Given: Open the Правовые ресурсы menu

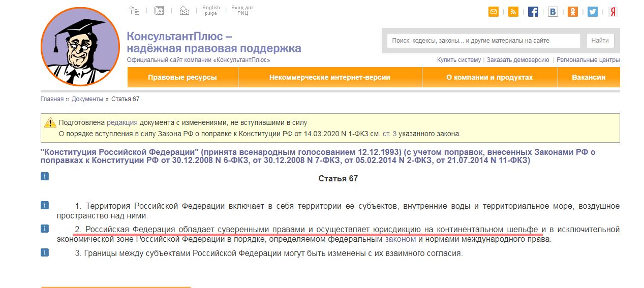Looking at the screenshot, I should [x=182, y=78].
